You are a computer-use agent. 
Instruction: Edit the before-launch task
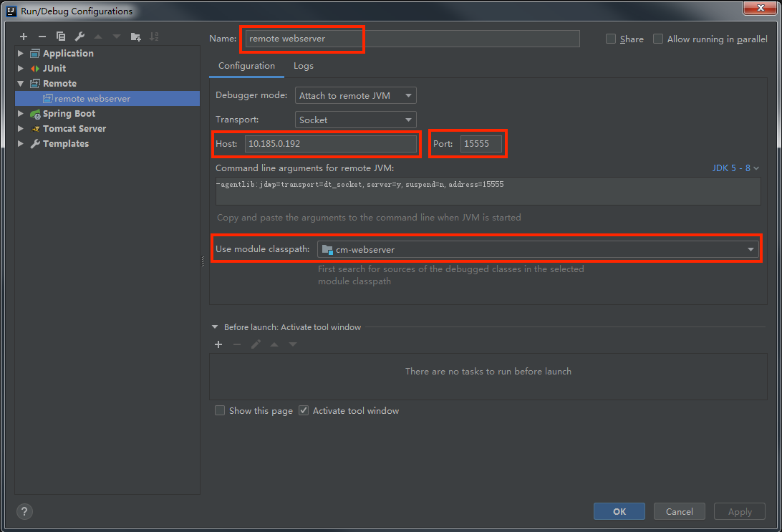(256, 344)
